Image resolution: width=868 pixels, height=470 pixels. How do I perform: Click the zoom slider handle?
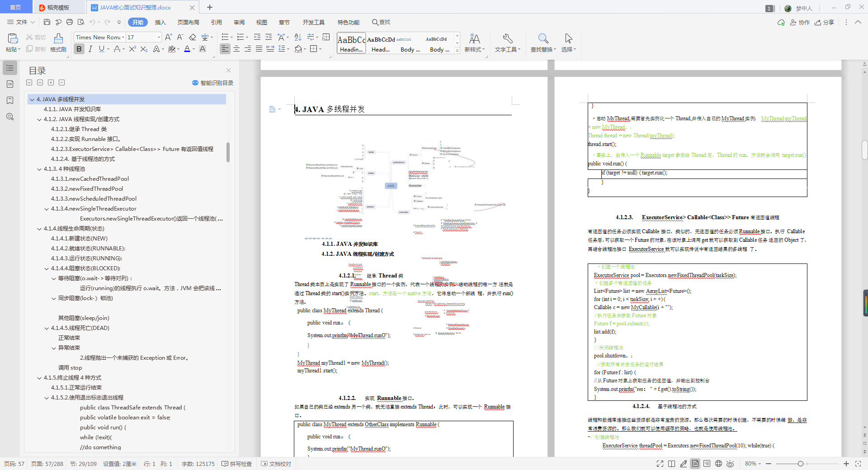(x=800, y=464)
